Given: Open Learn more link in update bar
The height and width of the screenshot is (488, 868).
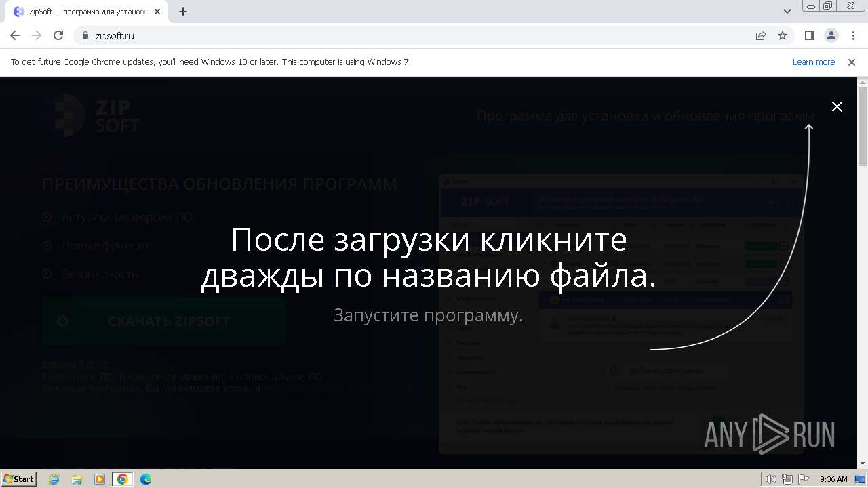Looking at the screenshot, I should tap(814, 62).
